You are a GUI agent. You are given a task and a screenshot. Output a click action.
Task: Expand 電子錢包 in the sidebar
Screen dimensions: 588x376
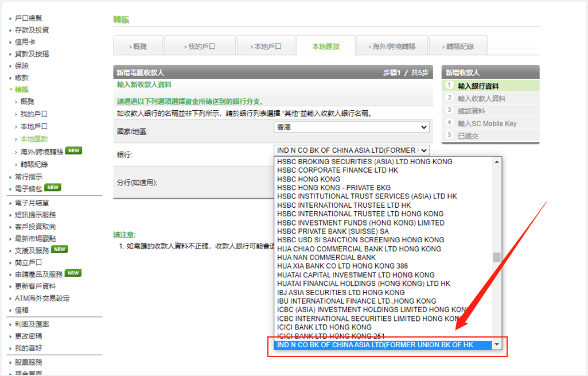click(x=29, y=189)
